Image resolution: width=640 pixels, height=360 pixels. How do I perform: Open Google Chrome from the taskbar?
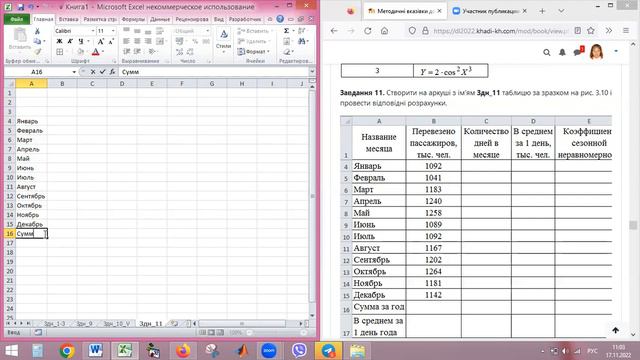coord(67,351)
